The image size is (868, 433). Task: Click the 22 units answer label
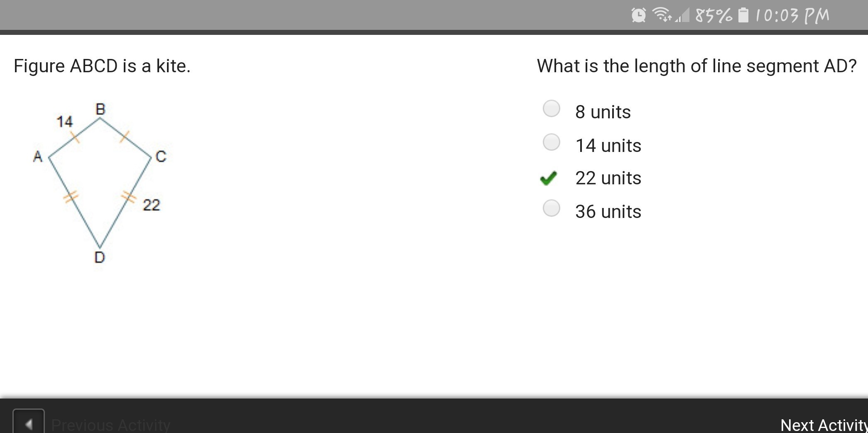pyautogui.click(x=608, y=178)
